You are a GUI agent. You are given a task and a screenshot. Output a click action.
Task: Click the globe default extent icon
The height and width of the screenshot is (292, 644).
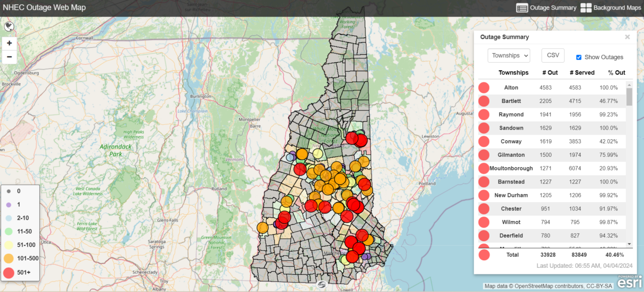9,27
